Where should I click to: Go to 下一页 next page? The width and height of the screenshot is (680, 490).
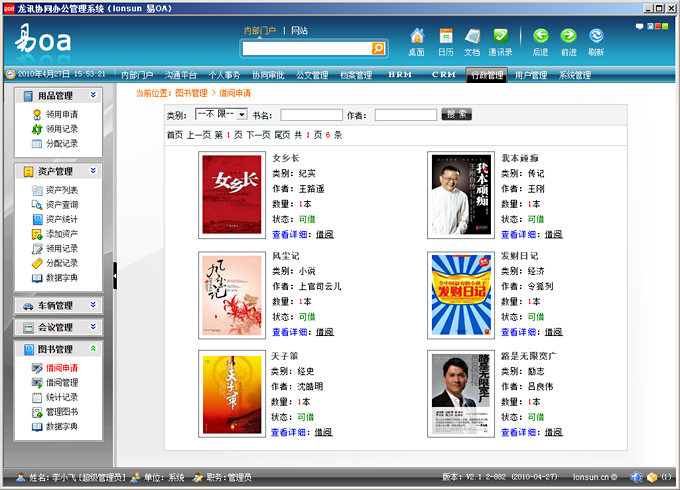pos(258,135)
